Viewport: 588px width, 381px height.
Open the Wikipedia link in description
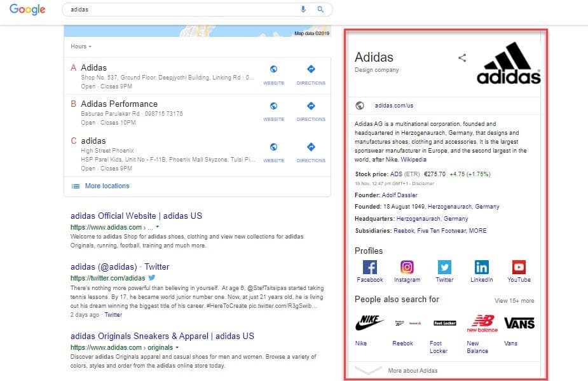(413, 160)
